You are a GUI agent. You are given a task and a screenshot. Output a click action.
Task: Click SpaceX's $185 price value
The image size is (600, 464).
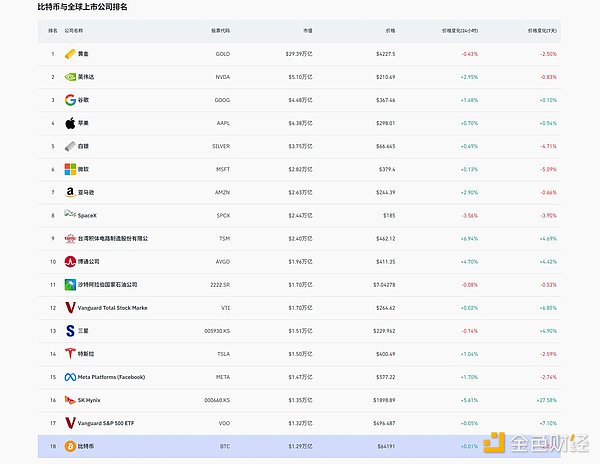[x=389, y=216]
